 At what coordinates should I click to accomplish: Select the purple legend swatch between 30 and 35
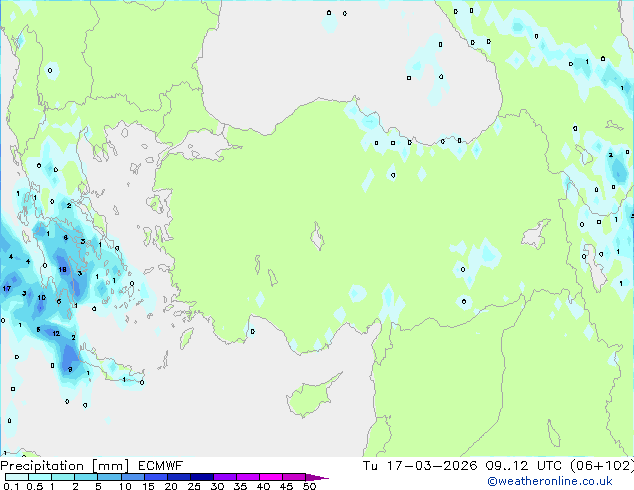click(225, 477)
